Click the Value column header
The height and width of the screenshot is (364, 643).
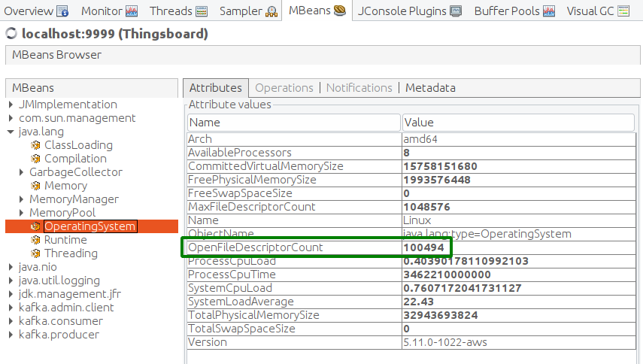pos(519,123)
